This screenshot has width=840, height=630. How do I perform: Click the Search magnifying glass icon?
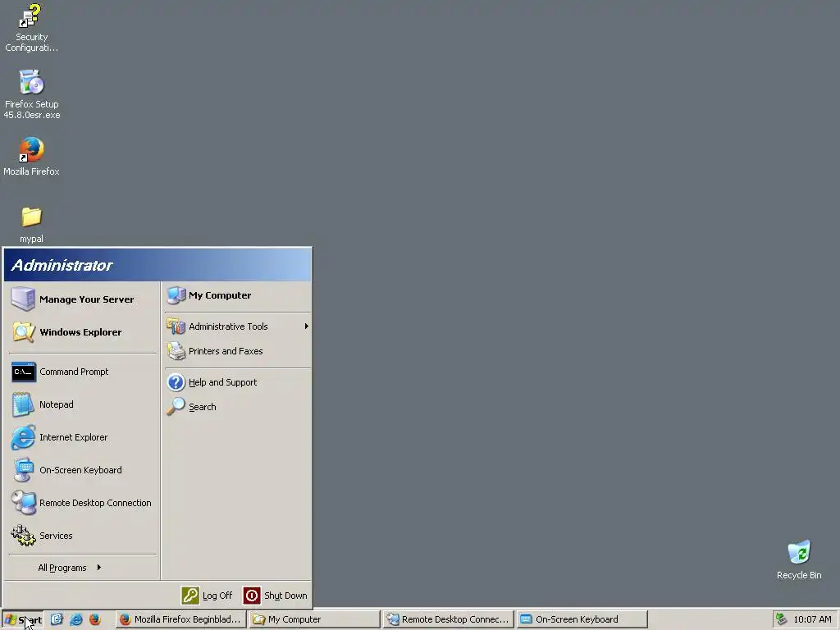176,407
